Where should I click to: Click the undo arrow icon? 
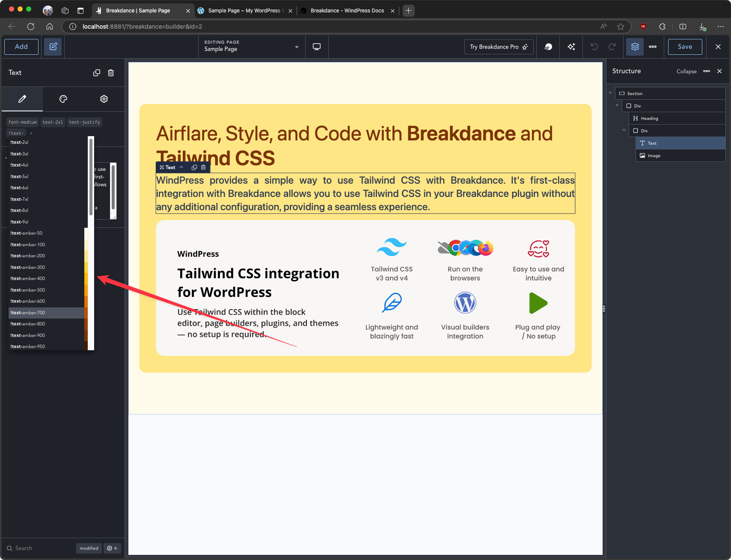(x=594, y=47)
